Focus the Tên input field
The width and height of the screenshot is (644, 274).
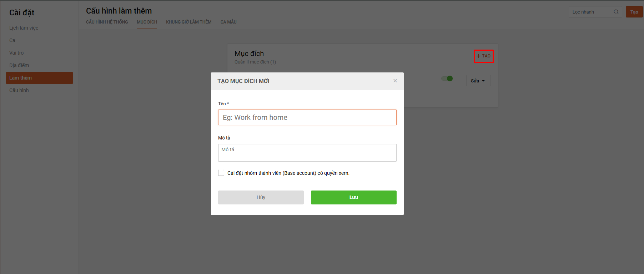(307, 117)
